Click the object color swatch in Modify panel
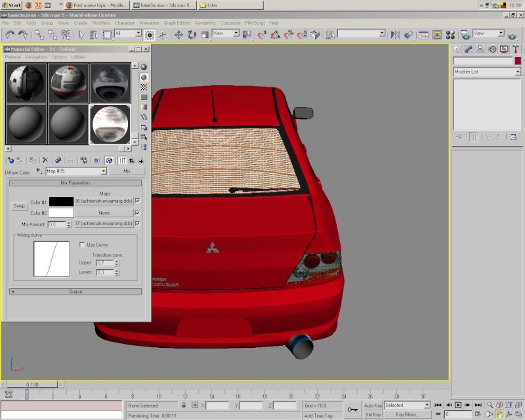 518,60
